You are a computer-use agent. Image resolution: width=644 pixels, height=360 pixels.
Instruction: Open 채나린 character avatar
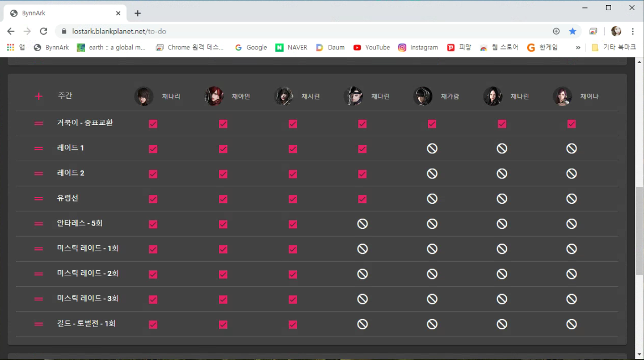(493, 96)
